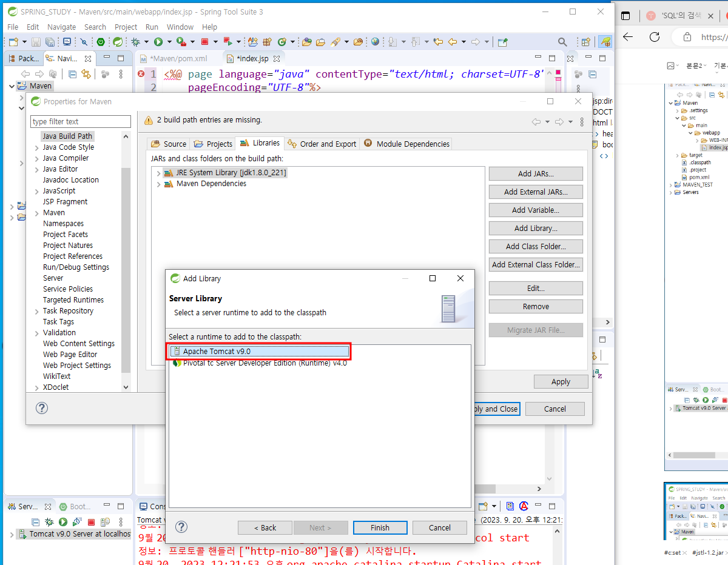The height and width of the screenshot is (565, 728).
Task: Click the Publish icon in Servers view
Action: click(x=105, y=521)
